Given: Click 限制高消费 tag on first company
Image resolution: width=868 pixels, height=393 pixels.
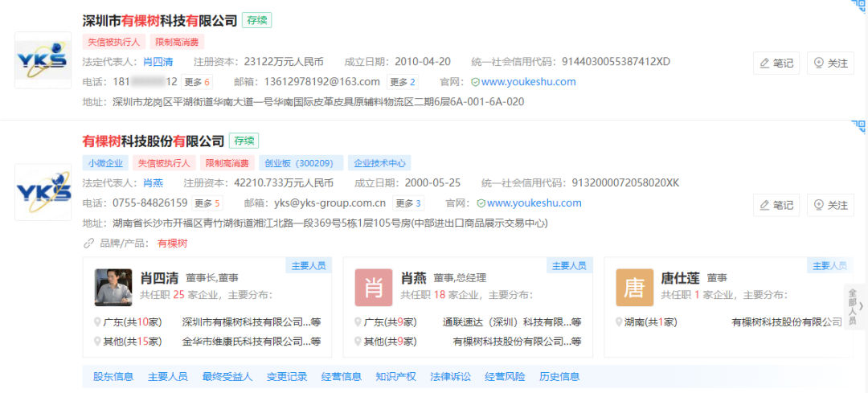Looking at the screenshot, I should [177, 42].
